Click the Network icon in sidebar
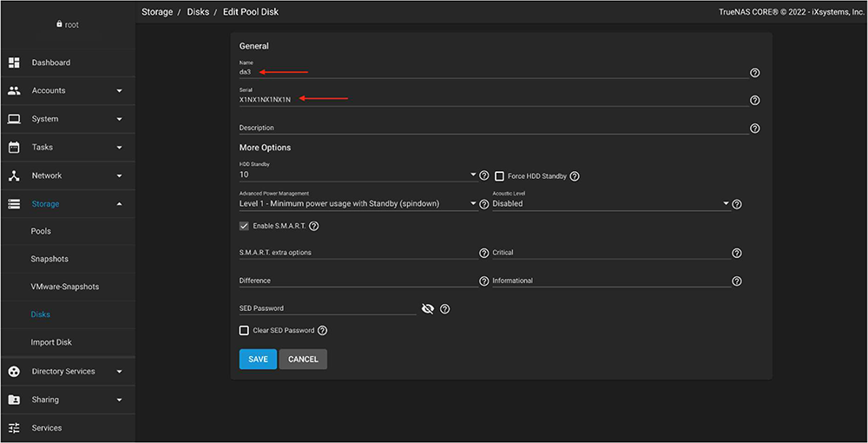Screen dimensions: 868x443 14,175
